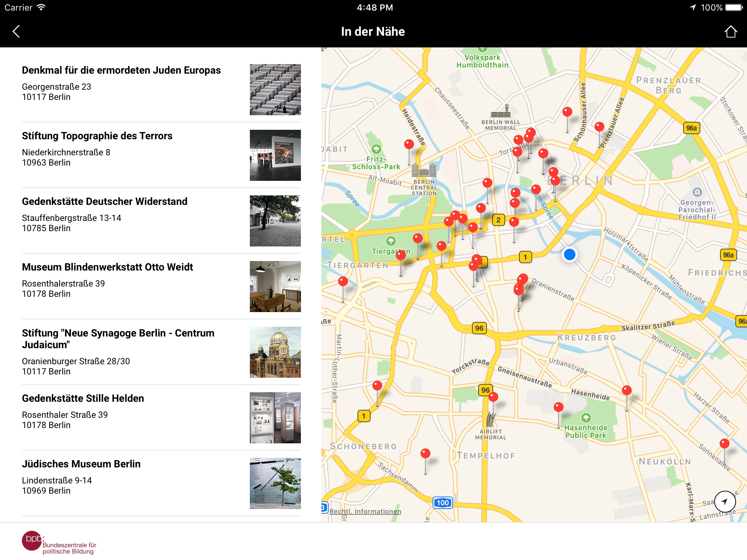
Task: Tap the Stille Helden display thumbnail
Action: [275, 418]
